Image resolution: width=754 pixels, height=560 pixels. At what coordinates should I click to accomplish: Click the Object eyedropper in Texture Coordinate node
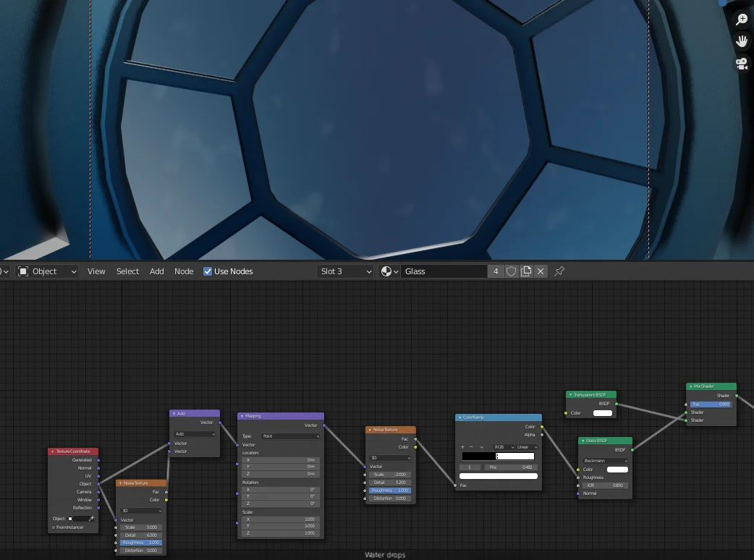[92, 519]
